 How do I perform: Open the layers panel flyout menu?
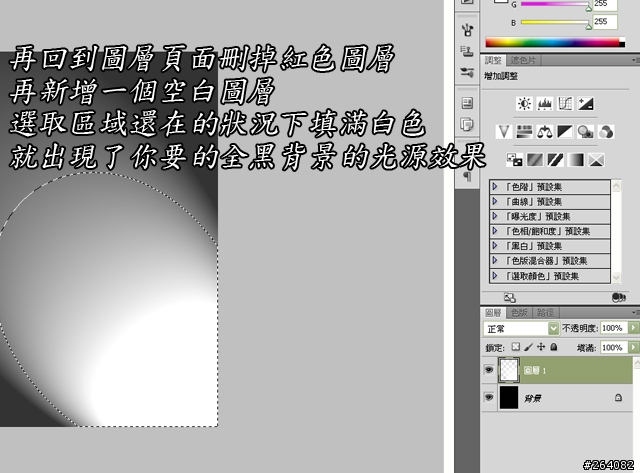(x=635, y=312)
